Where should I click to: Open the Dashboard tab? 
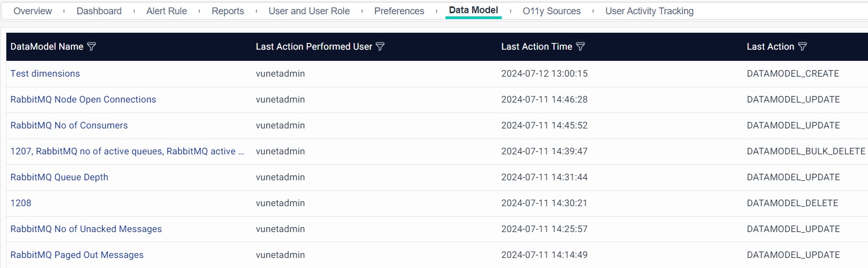coord(99,11)
